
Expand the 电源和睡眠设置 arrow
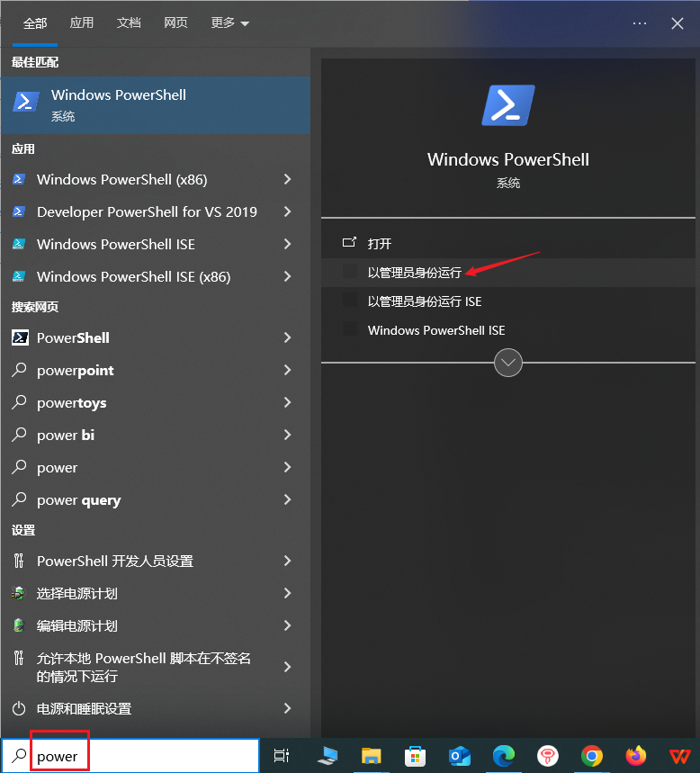click(x=287, y=708)
